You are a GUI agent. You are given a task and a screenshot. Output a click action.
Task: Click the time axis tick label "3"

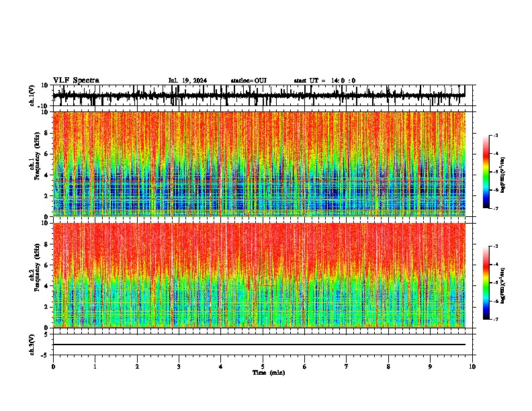(179, 367)
